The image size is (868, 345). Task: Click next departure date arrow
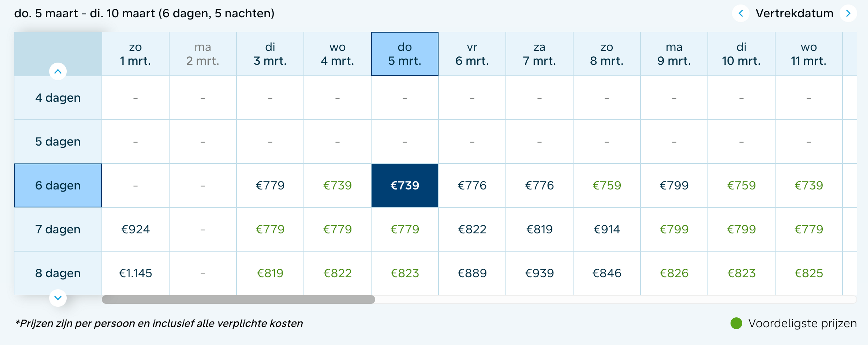tap(848, 14)
